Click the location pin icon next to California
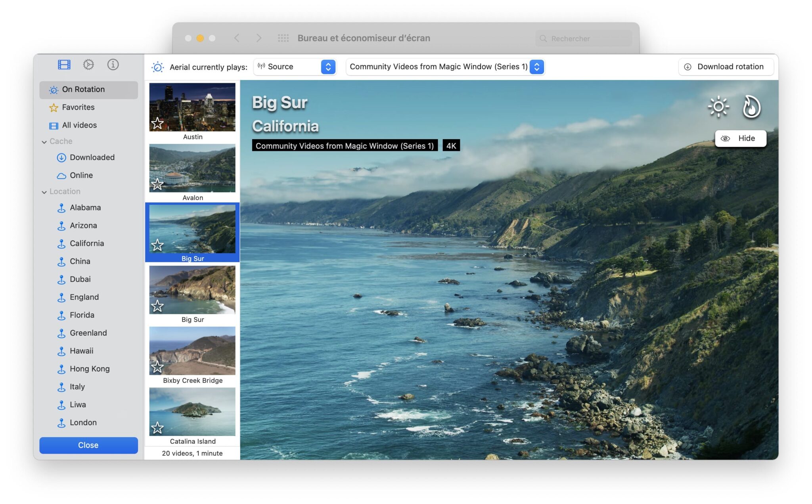Viewport: 812px width, 504px height. point(61,243)
